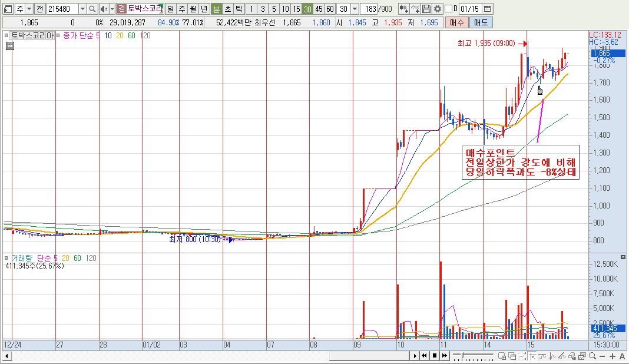The image size is (629, 364).
Task: Click the zoom in plus icon
Action: 613,356
